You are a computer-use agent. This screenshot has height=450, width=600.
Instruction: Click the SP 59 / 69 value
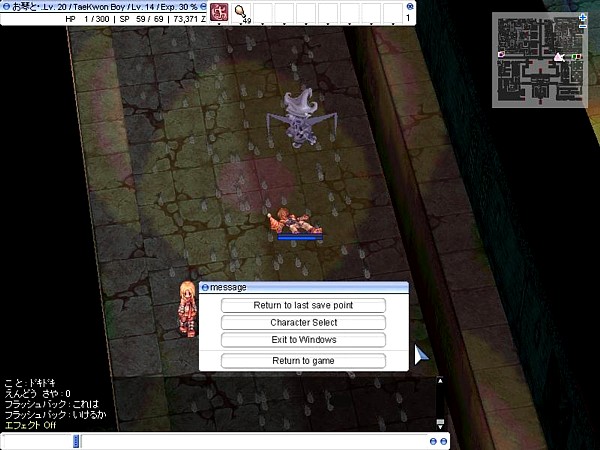[141, 19]
